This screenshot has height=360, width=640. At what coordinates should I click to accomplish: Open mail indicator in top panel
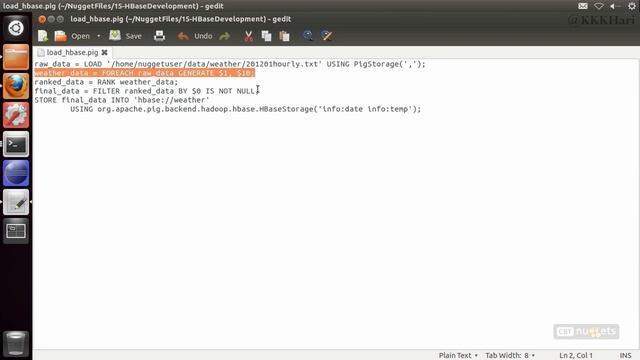tap(583, 6)
